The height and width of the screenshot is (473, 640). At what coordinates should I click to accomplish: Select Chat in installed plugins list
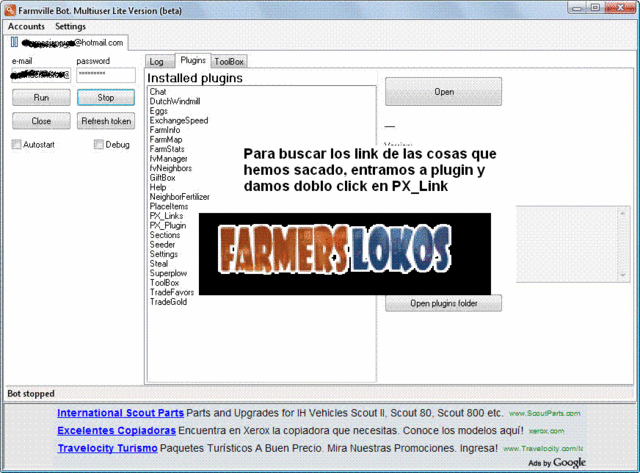158,92
